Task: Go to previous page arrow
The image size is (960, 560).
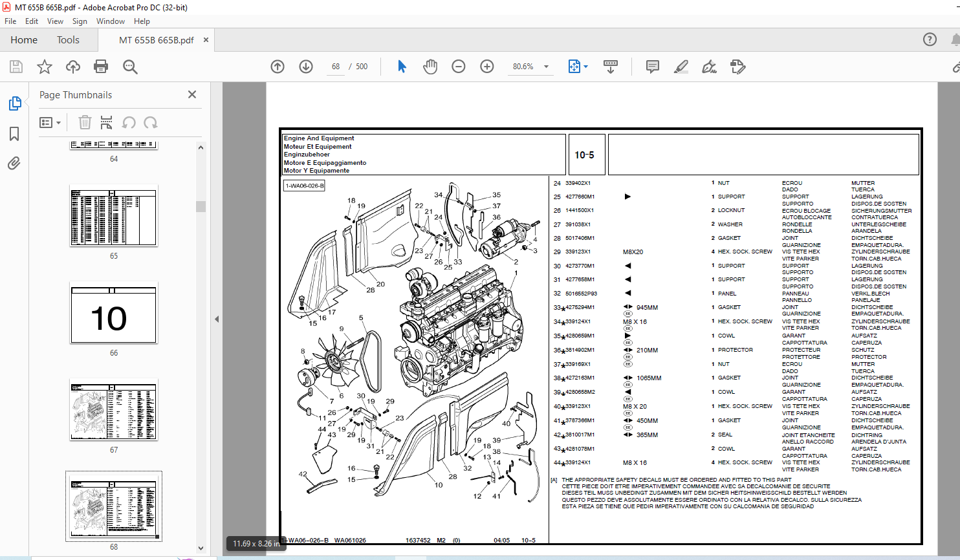Action: (278, 67)
